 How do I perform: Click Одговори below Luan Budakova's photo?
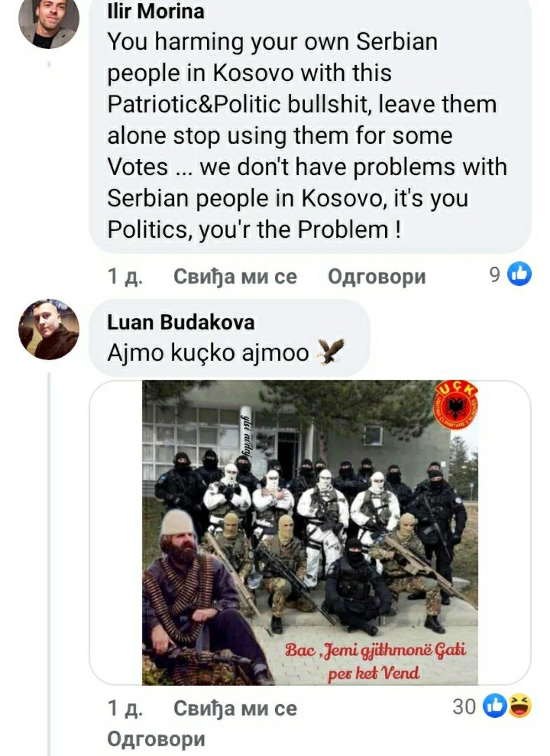tap(156, 739)
